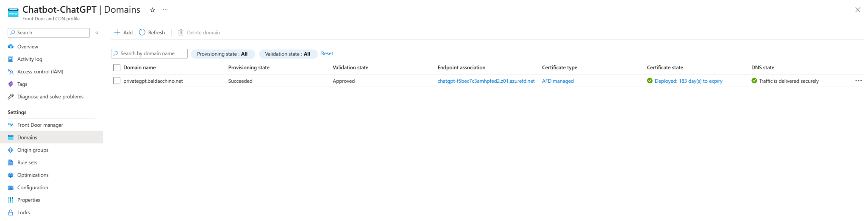The height and width of the screenshot is (221, 868).
Task: Select the Domains menu item
Action: (x=51, y=137)
